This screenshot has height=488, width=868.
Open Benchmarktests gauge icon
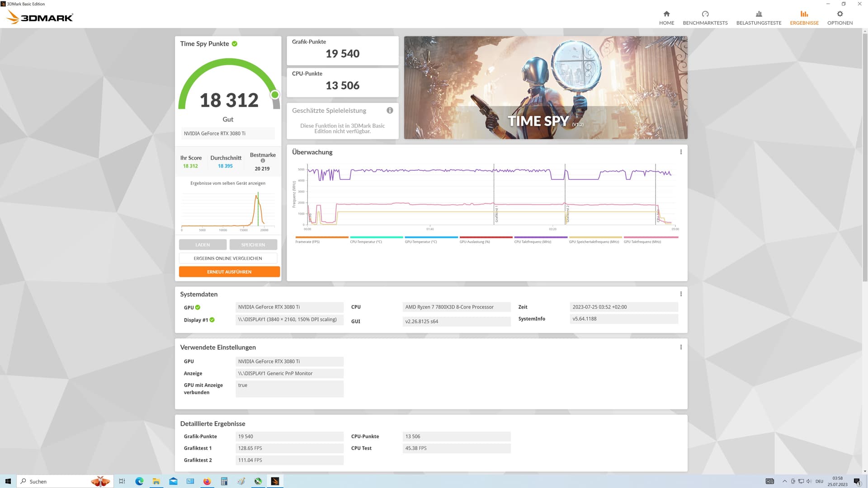[705, 14]
